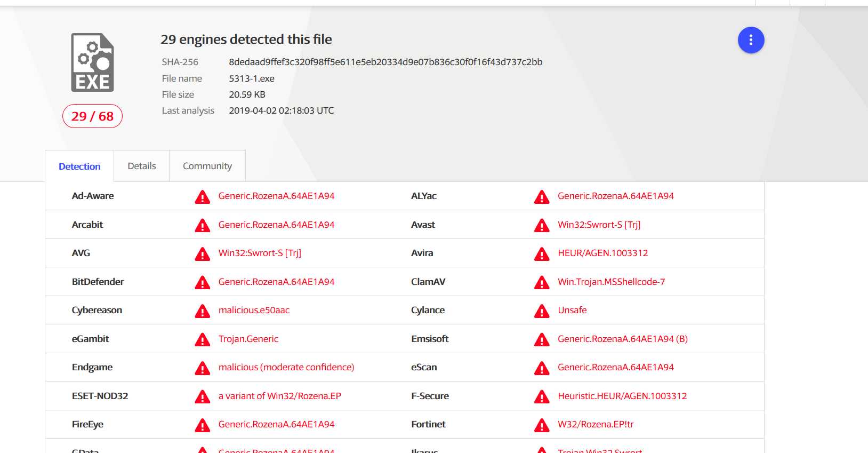The image size is (868, 453).
Task: Click the alert triangle next to Cylance
Action: click(542, 311)
